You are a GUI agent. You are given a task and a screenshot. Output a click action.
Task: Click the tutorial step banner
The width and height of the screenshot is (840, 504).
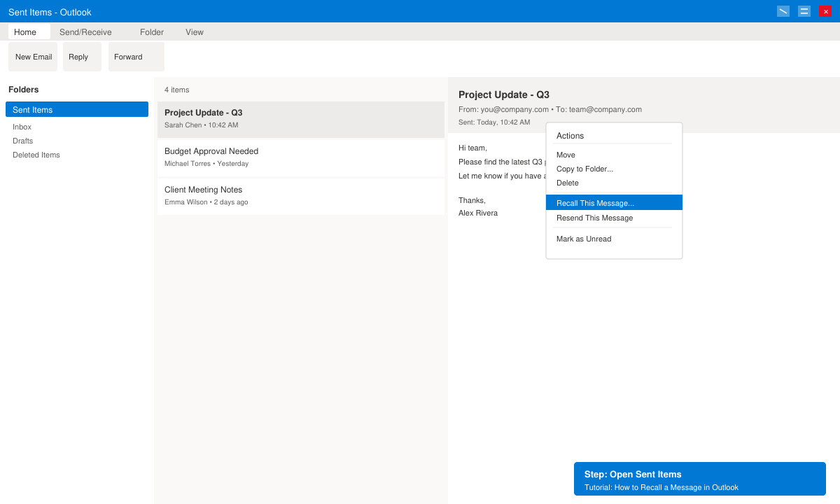pyautogui.click(x=700, y=479)
